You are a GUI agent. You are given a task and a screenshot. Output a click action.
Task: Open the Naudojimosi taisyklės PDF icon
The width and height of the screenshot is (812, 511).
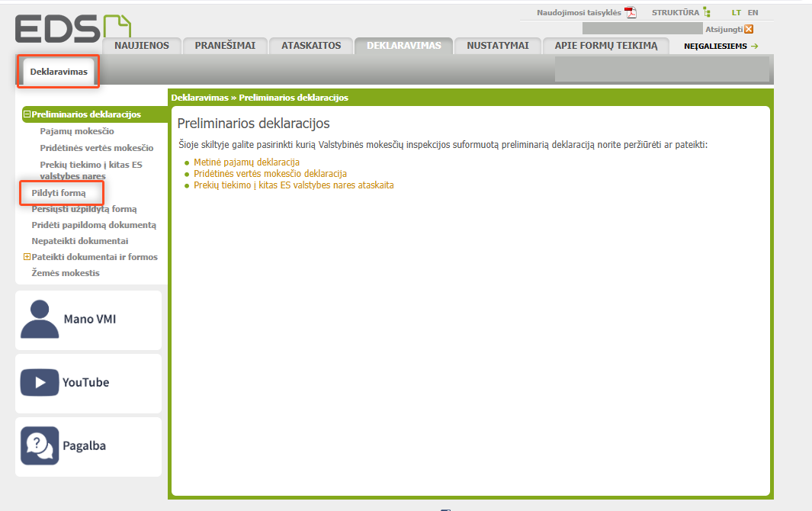[x=631, y=12]
